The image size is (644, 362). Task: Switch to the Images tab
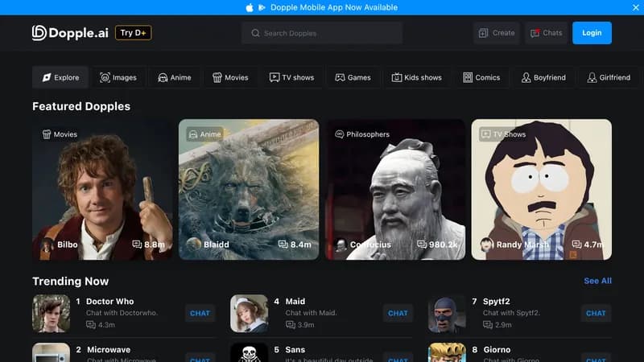(x=118, y=77)
